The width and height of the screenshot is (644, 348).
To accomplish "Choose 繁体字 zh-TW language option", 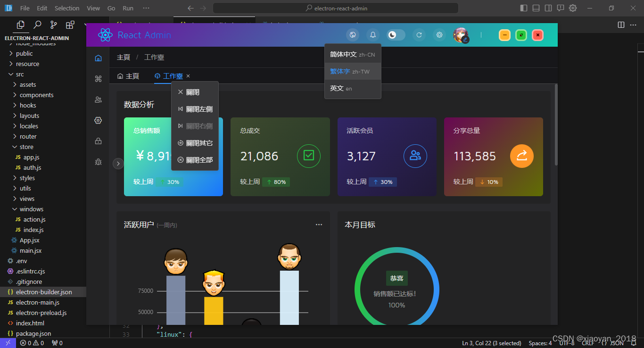I will (353, 71).
